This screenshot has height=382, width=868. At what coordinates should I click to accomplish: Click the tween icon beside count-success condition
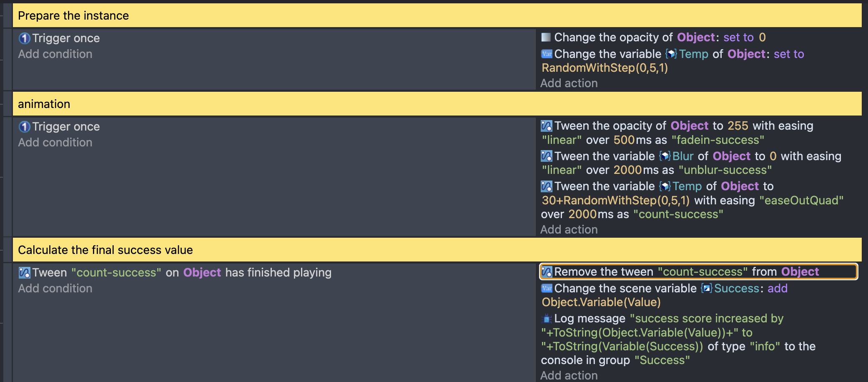coord(25,273)
